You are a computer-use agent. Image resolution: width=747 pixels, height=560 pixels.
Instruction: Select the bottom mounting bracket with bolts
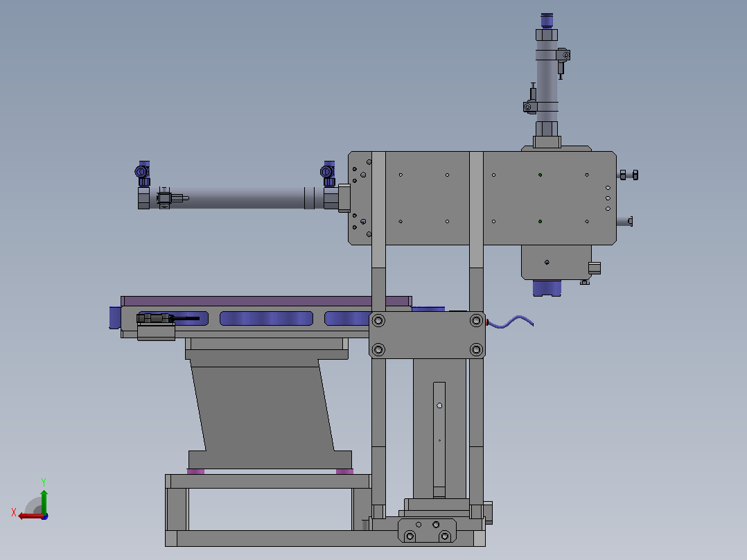pos(428,530)
